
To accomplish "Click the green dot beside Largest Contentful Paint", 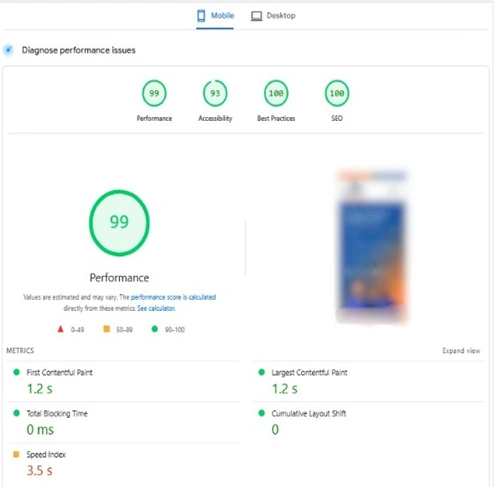I will [262, 372].
